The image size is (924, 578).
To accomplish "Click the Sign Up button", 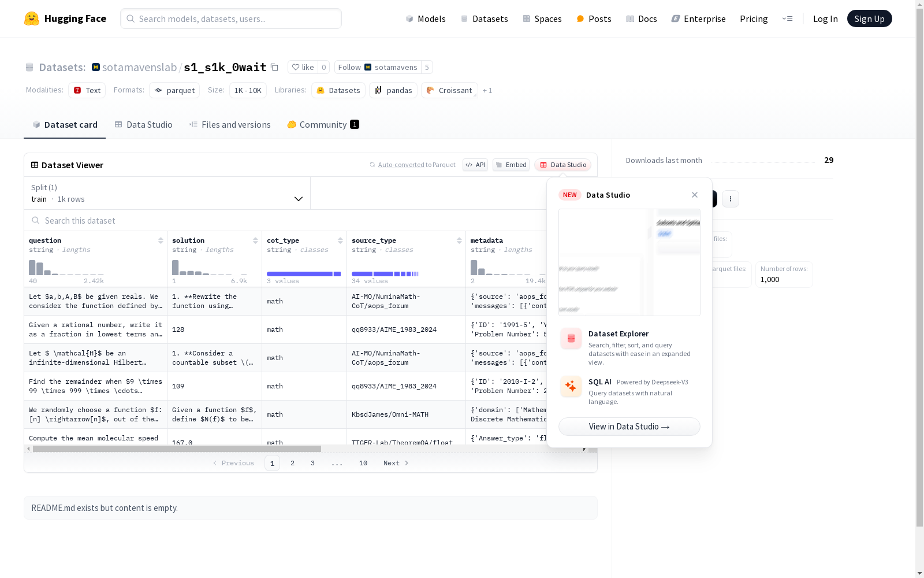I will 869,18.
